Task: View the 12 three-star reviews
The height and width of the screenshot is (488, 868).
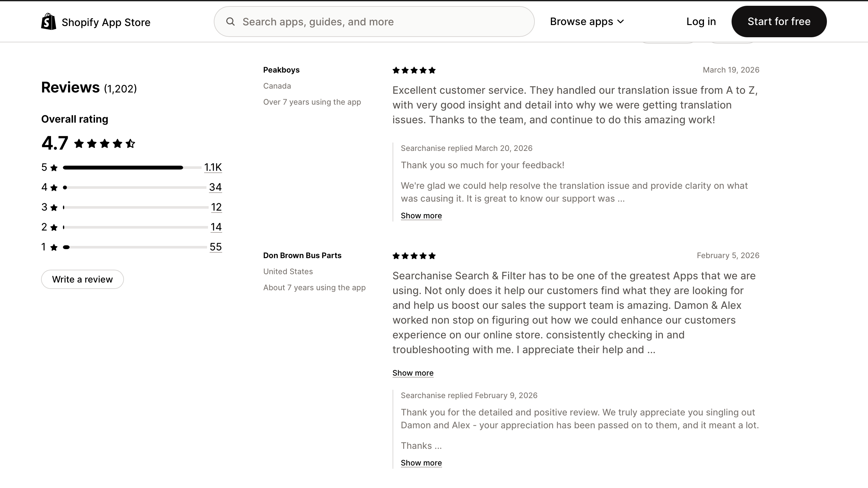Action: 216,207
